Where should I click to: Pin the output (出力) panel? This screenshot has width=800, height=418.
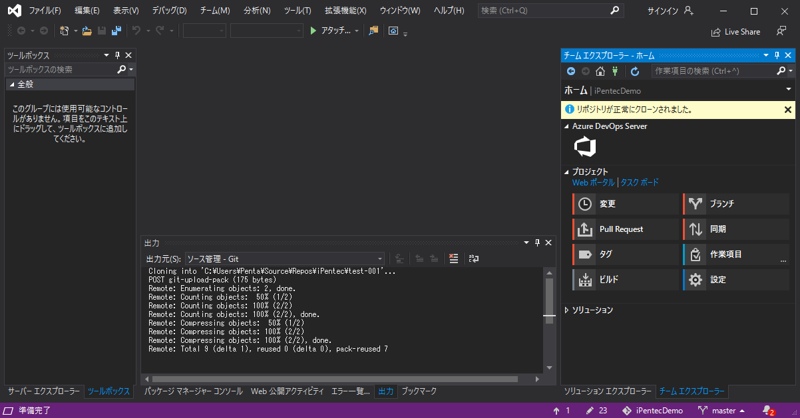(x=537, y=242)
